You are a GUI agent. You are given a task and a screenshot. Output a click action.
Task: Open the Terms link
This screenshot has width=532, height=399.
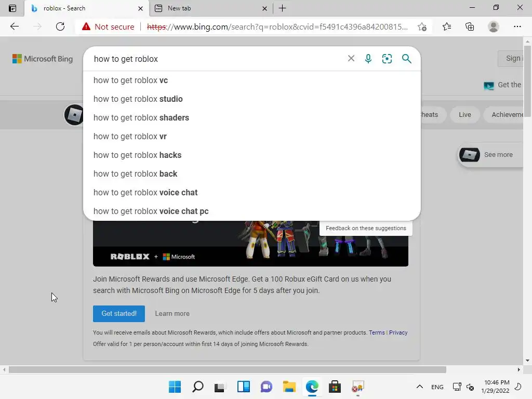click(x=377, y=332)
